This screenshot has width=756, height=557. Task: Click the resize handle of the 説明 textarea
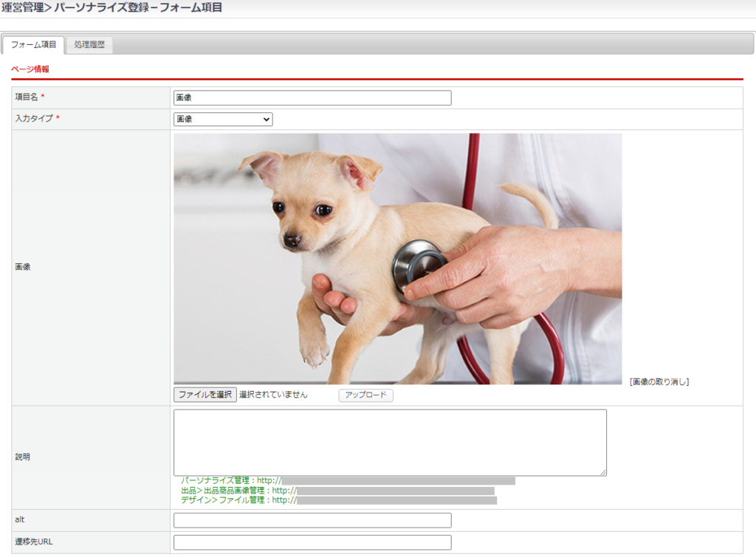603,473
